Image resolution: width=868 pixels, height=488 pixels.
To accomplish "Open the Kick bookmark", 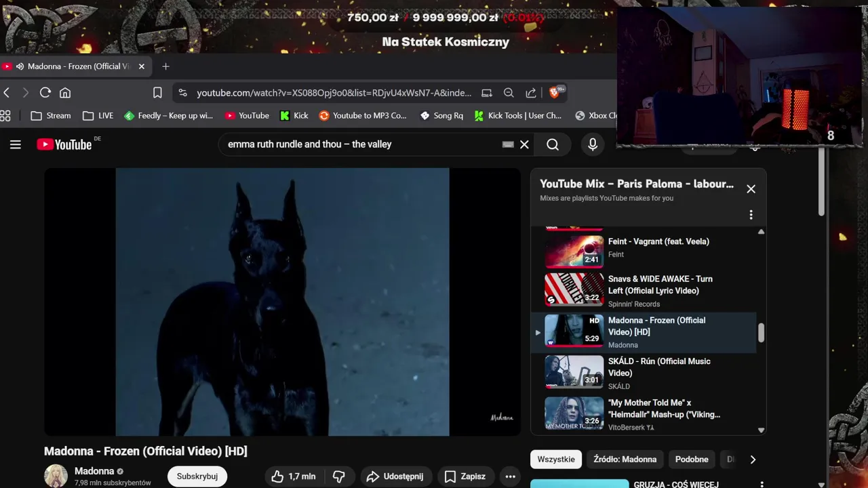I will click(294, 116).
